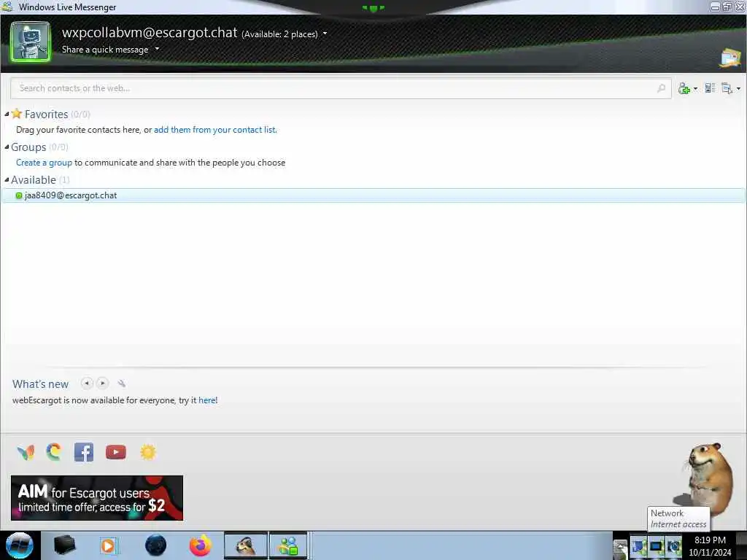This screenshot has width=747, height=560.
Task: Open the black box taskbar icon
Action: point(64,545)
